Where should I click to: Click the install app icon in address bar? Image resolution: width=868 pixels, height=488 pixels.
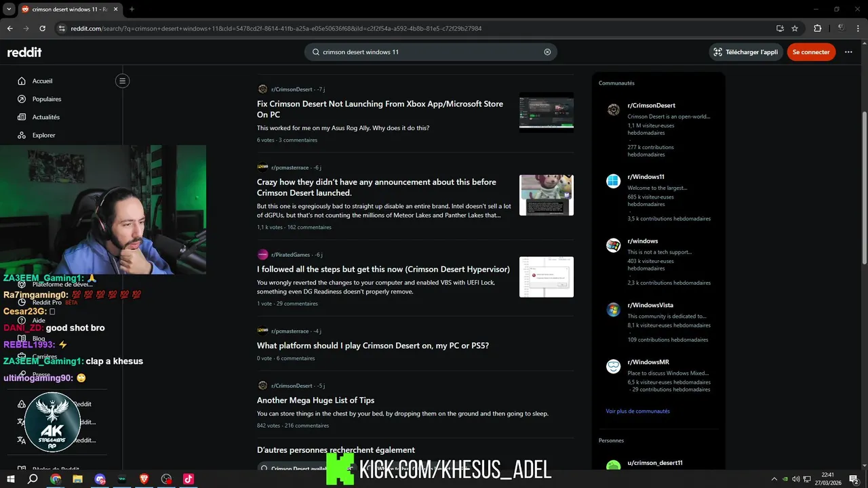pyautogui.click(x=780, y=28)
